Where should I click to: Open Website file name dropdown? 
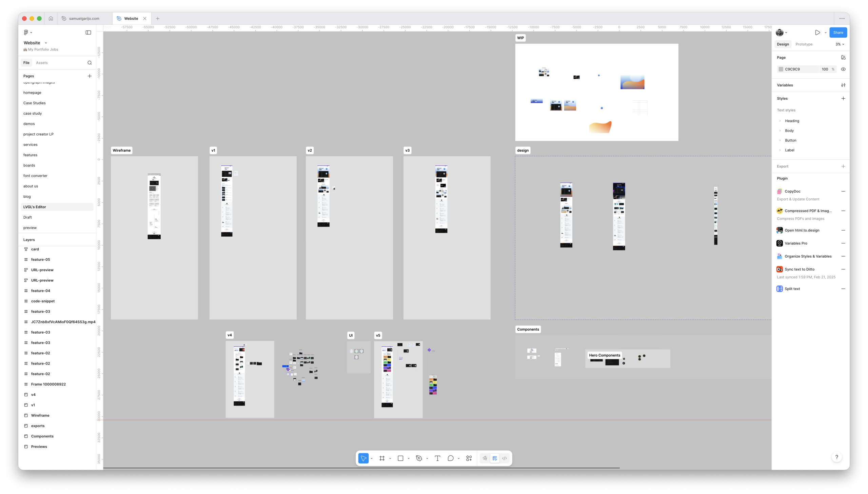tap(46, 43)
